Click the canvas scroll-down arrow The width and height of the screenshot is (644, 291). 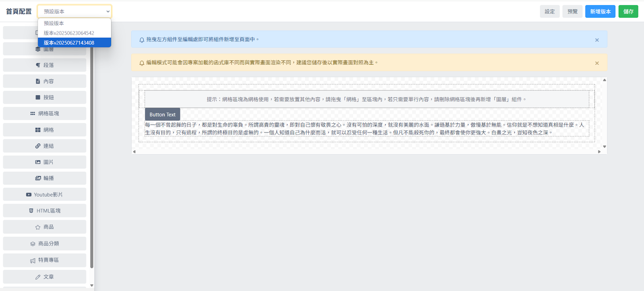(604, 146)
